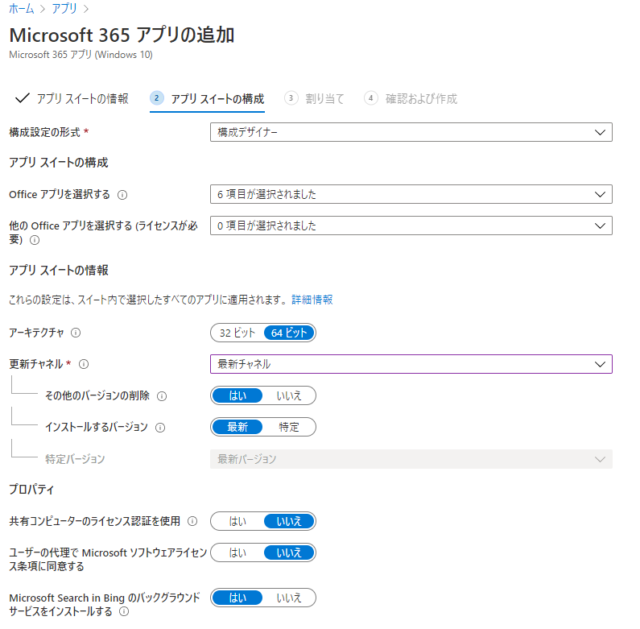Click info icon next to アーキテクチャ
The image size is (640, 629).
pyautogui.click(x=76, y=333)
